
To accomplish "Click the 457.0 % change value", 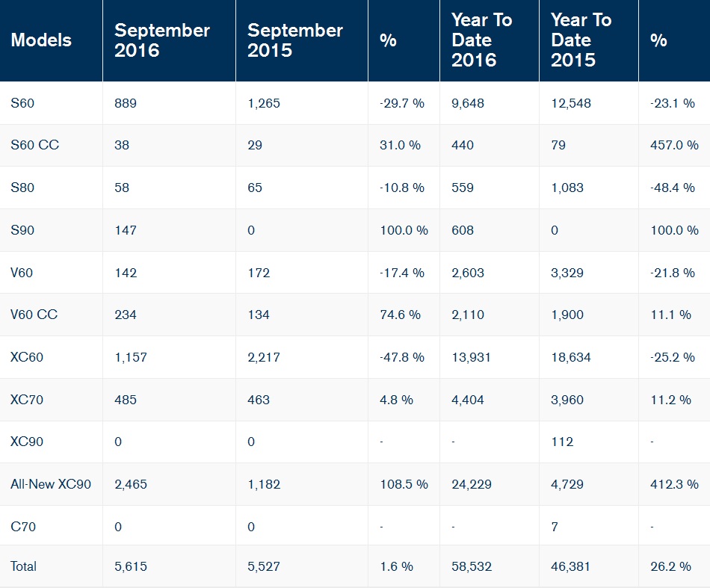I will 674,145.
